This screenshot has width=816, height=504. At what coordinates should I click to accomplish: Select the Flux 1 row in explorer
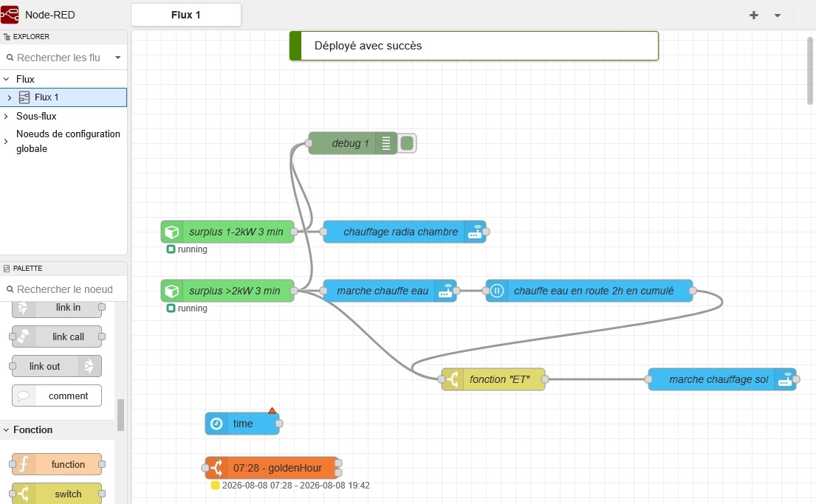(63, 97)
